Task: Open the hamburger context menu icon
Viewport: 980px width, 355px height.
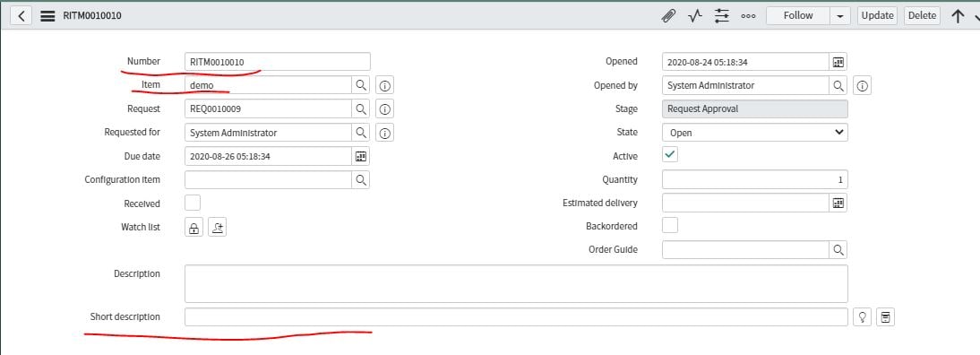Action: click(x=47, y=16)
